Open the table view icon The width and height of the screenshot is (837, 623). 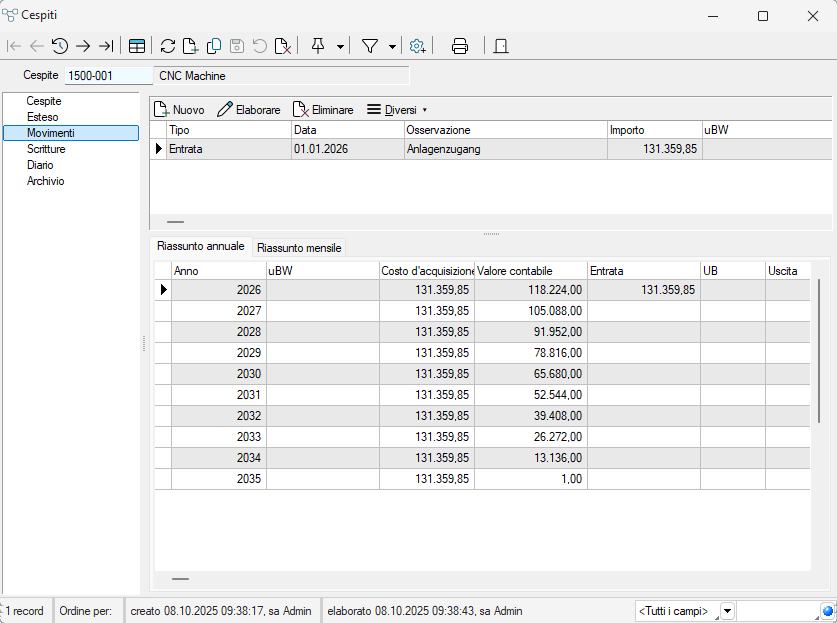coord(136,46)
